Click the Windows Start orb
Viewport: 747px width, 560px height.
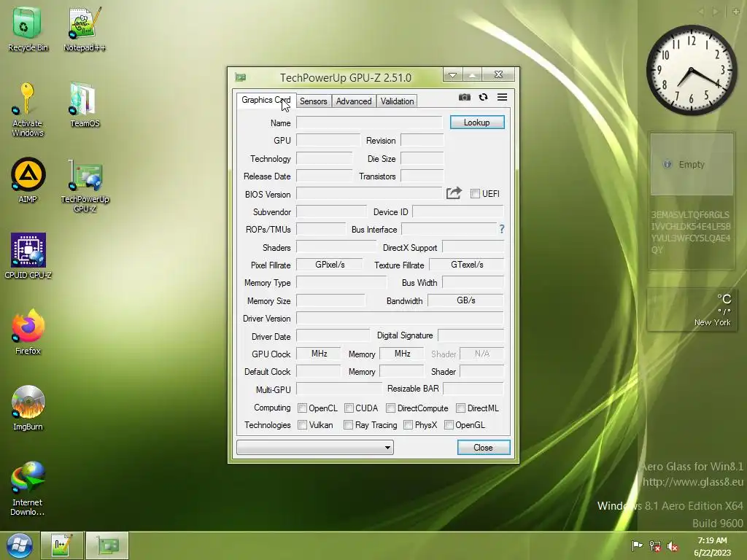[20, 545]
